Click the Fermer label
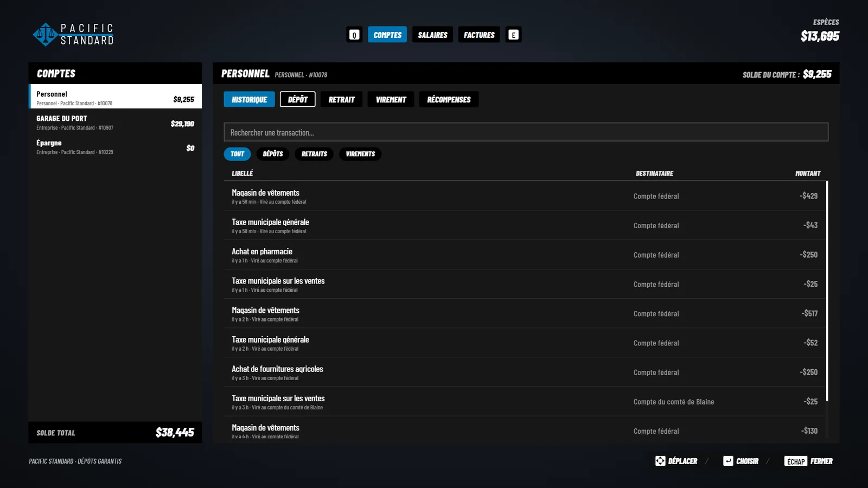The height and width of the screenshot is (488, 868). 821,461
